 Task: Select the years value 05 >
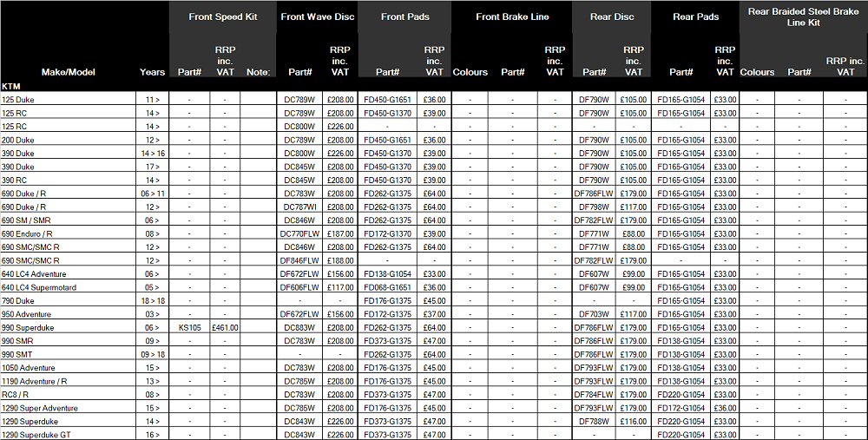point(152,288)
